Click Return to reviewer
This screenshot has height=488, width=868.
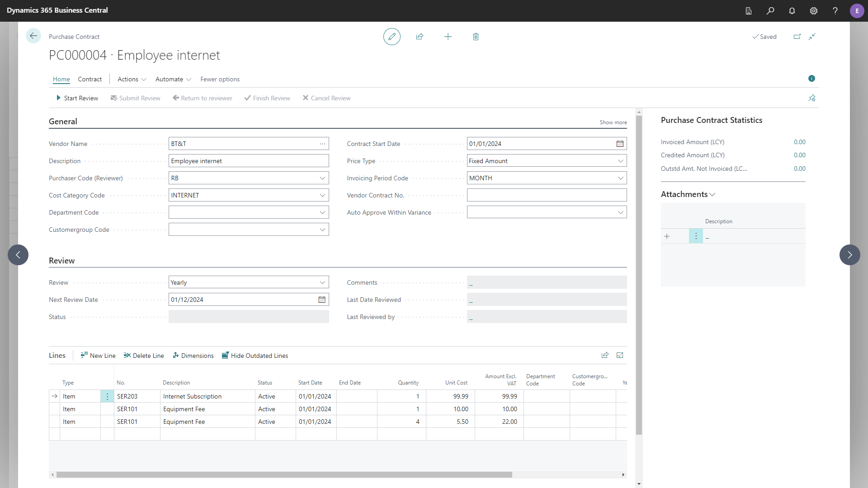tap(203, 98)
